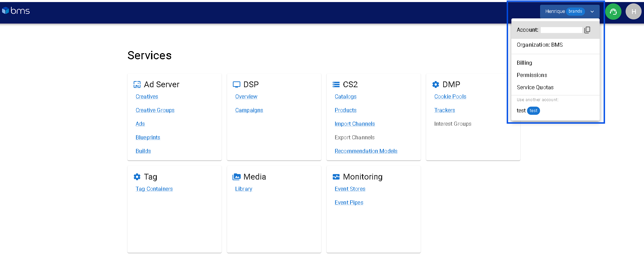Open the H user avatar menu
This screenshot has width=644, height=279.
coord(633,12)
